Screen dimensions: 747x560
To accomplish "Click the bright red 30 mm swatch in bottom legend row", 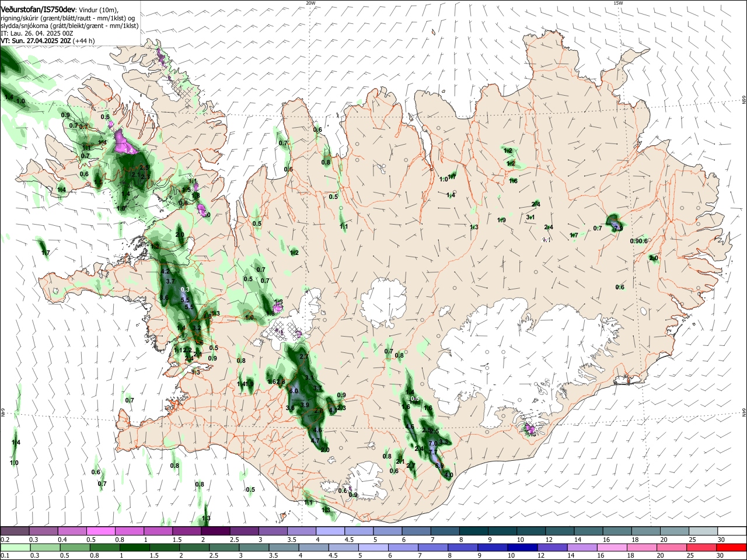I will point(732,547).
